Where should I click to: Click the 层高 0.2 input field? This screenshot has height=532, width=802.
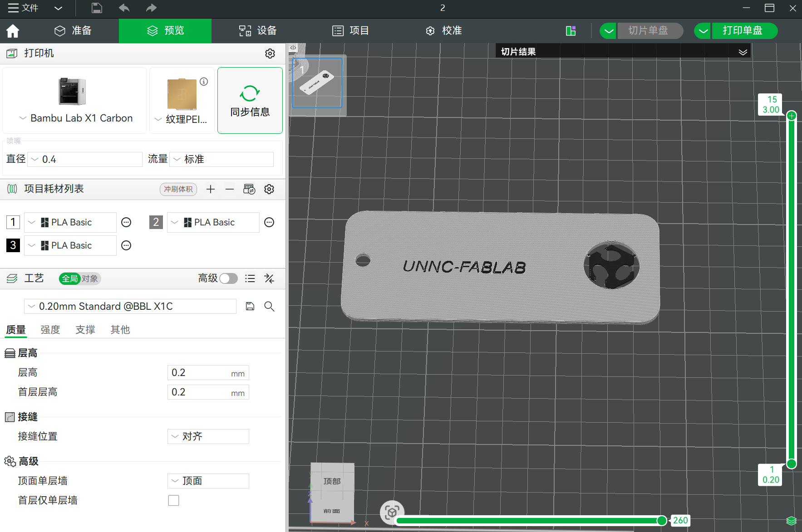pos(208,373)
